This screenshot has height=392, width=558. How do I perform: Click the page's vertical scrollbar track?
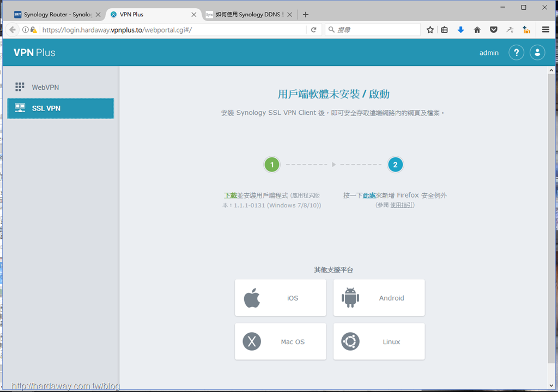551,228
